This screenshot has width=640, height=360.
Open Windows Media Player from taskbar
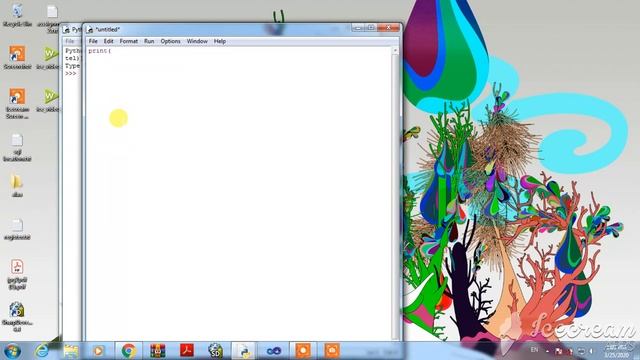click(98, 351)
